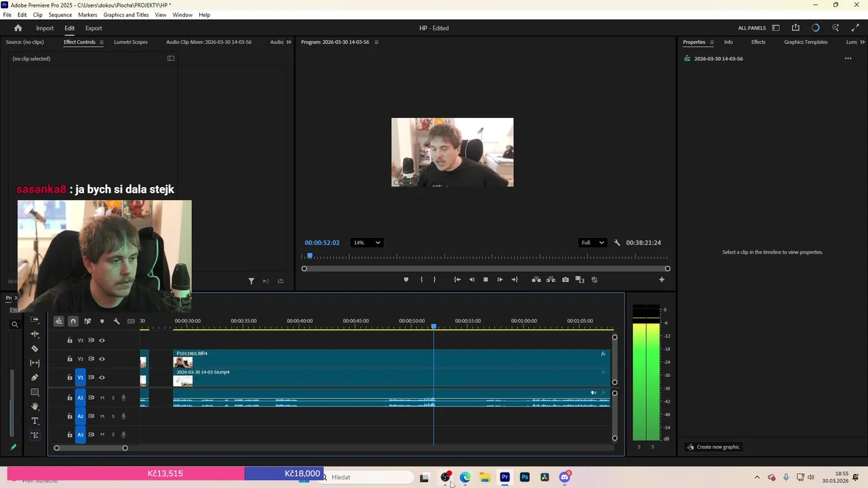Click the search magnifier in project panel
868x488 pixels.
pos(14,325)
